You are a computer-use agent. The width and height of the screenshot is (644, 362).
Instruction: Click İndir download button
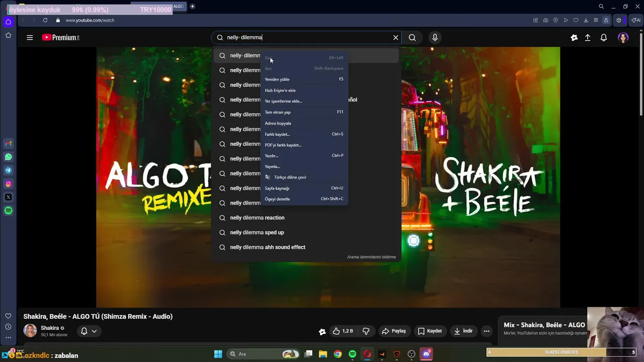(463, 331)
